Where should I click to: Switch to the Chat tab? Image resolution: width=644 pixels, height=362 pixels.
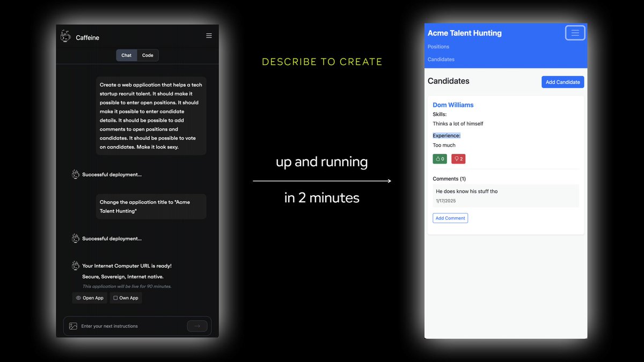127,55
